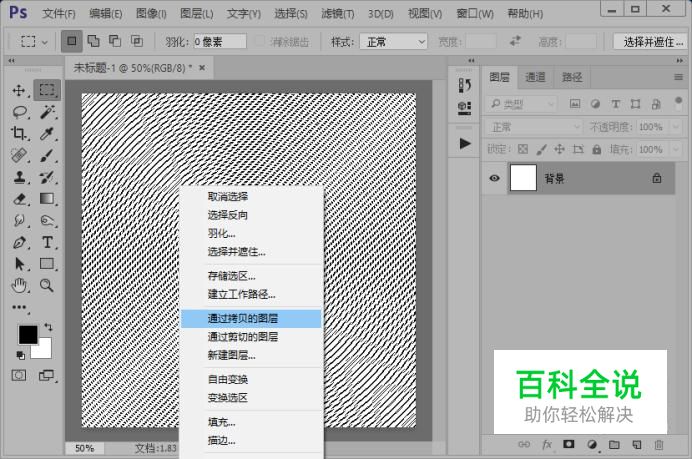Select the Hand tool

(x=19, y=286)
